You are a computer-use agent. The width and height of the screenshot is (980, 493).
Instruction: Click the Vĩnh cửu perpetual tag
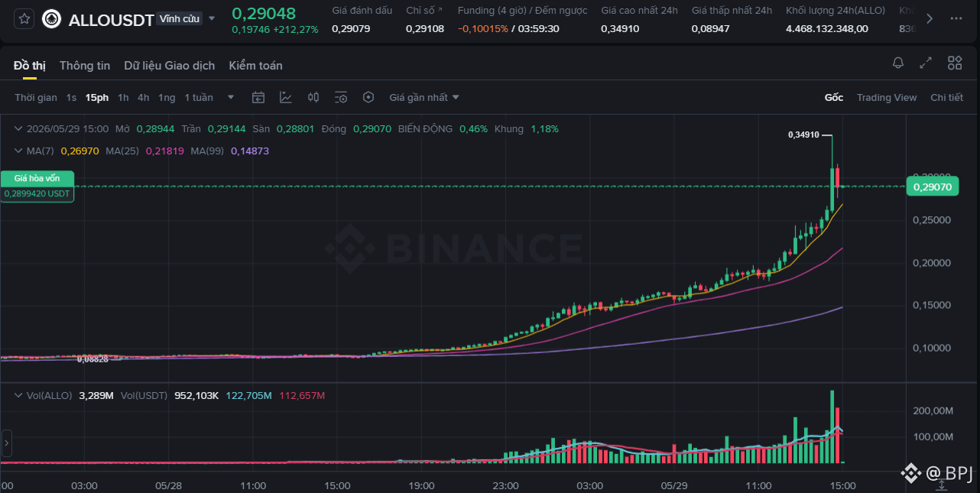pos(180,18)
